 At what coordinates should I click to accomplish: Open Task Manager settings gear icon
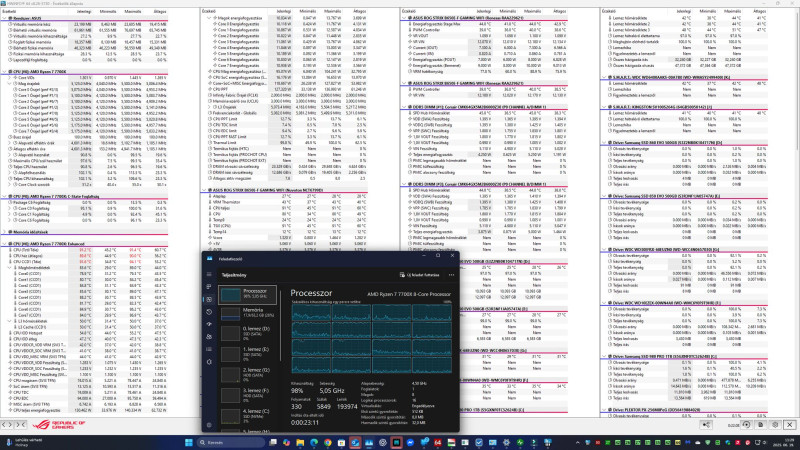pyautogui.click(x=209, y=425)
